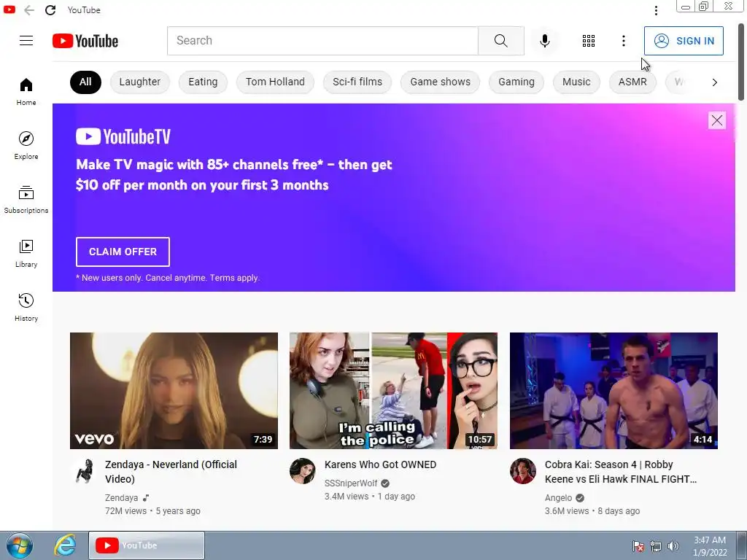Open the YouTube apps grid

589,41
